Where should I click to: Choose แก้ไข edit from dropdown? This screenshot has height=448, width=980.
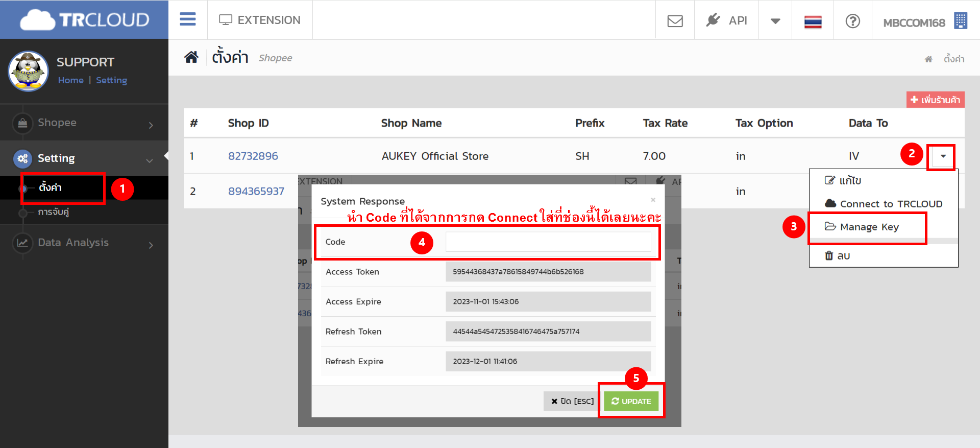[843, 180]
